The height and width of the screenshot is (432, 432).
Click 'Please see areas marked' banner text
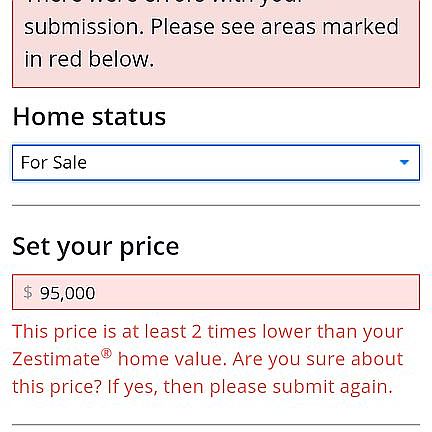(x=275, y=27)
